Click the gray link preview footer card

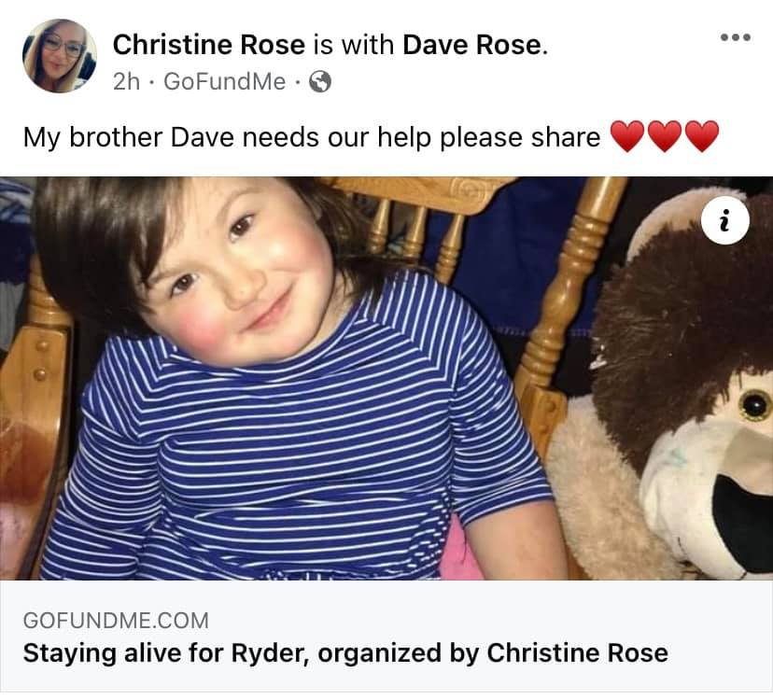tap(386, 636)
